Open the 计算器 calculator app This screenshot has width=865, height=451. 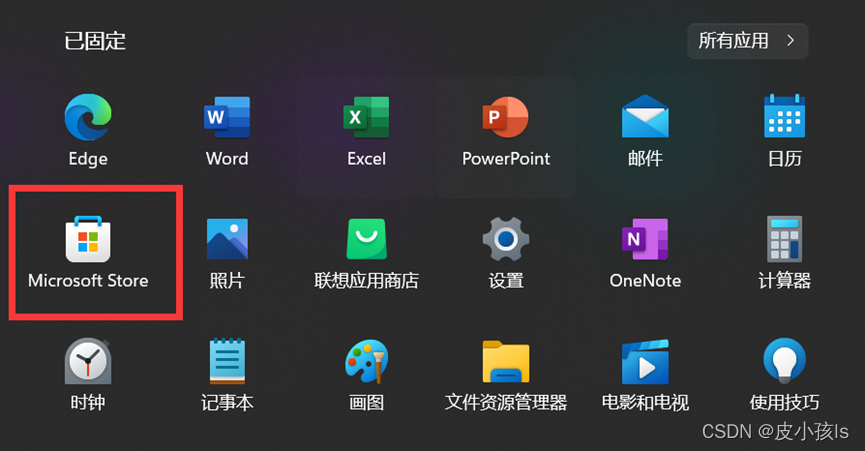tap(784, 239)
